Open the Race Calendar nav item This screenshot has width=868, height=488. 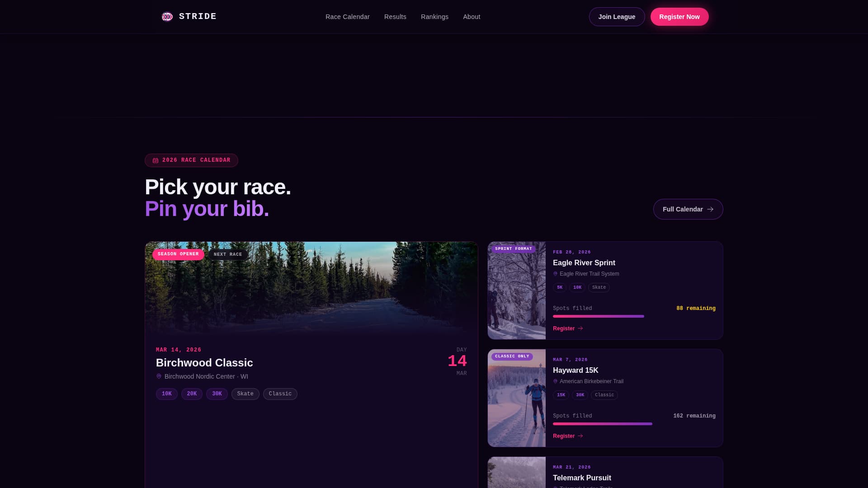pos(347,17)
